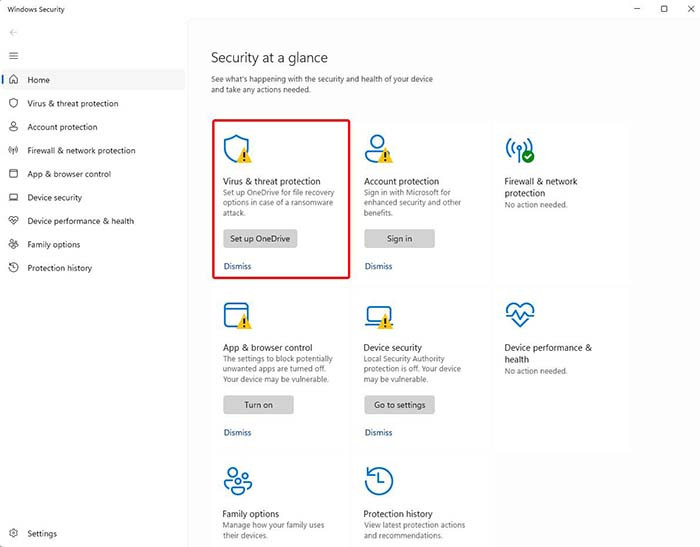Click the clock icon beside sidebar Protection history
This screenshot has width=700, height=547.
click(14, 267)
